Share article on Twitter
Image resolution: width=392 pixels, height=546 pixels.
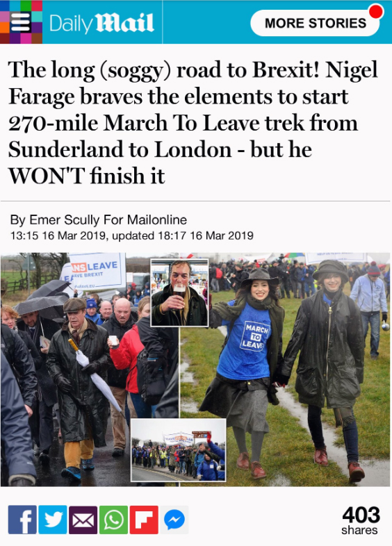(53, 520)
